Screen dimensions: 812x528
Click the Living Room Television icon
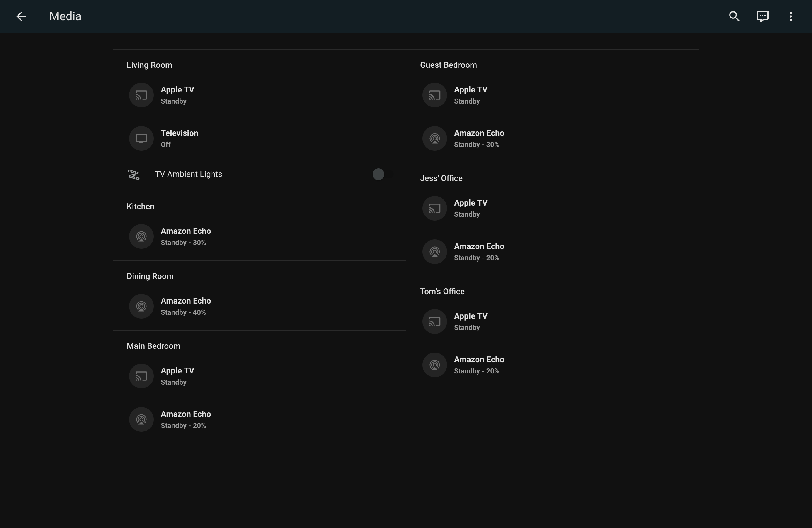(141, 138)
